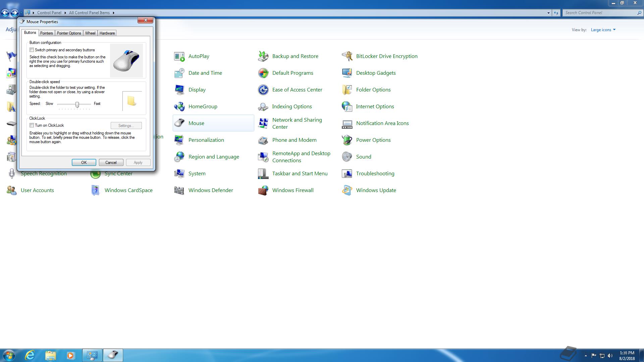Click the double-click speed slider

tap(77, 105)
